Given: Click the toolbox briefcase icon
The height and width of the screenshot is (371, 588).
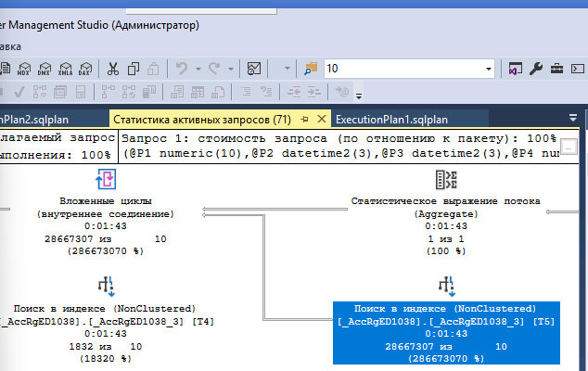Looking at the screenshot, I should (x=557, y=69).
